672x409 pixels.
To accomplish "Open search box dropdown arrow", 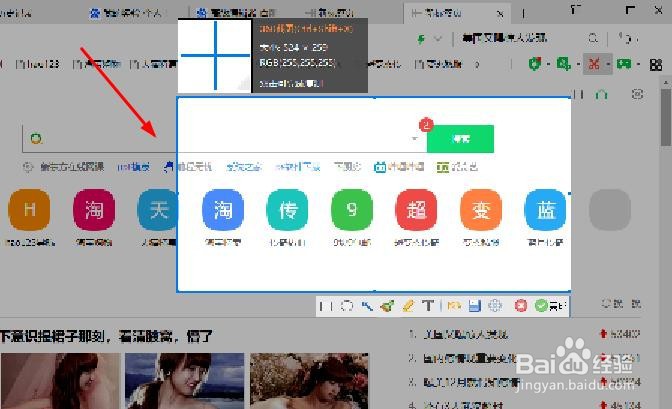I will point(414,138).
